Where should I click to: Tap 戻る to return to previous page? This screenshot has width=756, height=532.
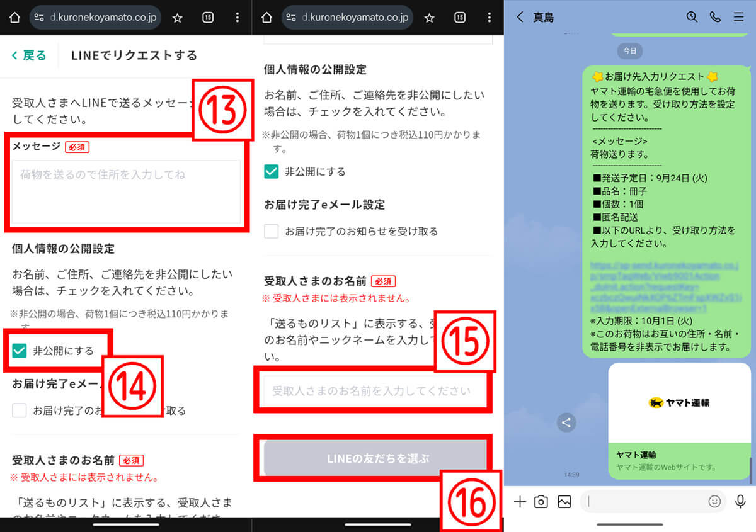point(28,55)
